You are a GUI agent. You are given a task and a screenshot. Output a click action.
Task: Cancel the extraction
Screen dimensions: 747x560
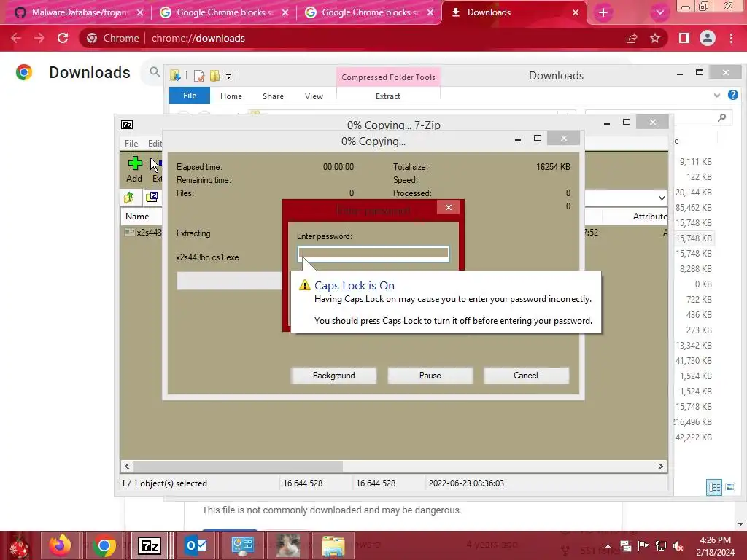[x=526, y=376]
